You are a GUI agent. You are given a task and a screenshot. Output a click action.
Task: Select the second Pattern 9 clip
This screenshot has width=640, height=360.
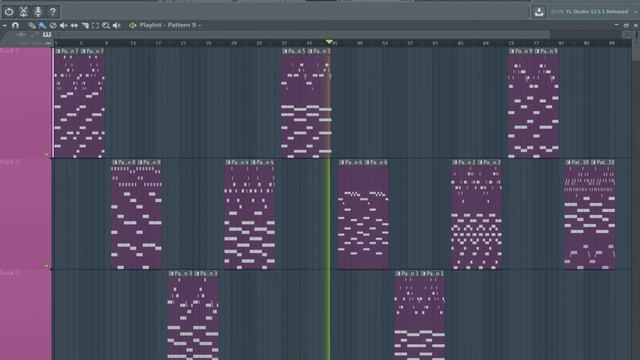pos(546,102)
